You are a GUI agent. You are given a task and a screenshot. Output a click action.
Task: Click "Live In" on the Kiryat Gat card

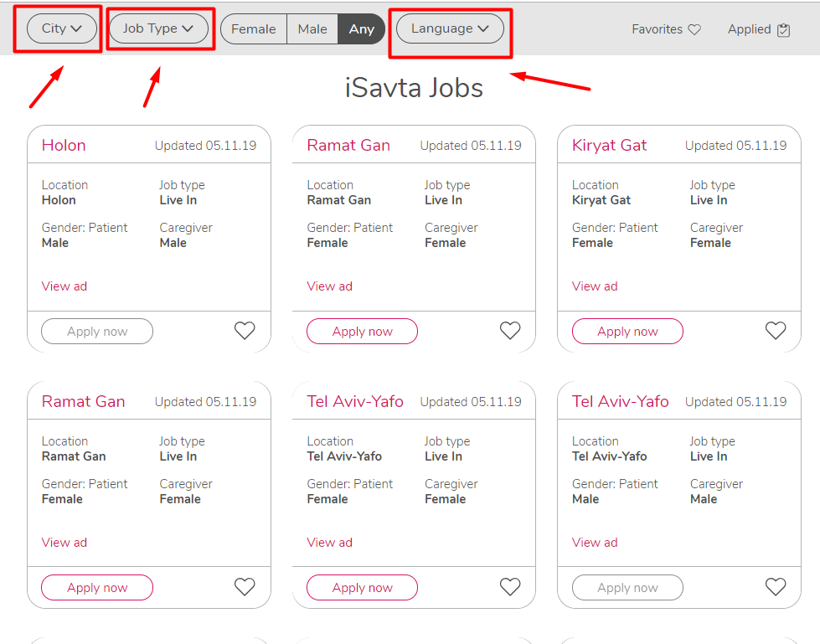[x=709, y=200]
